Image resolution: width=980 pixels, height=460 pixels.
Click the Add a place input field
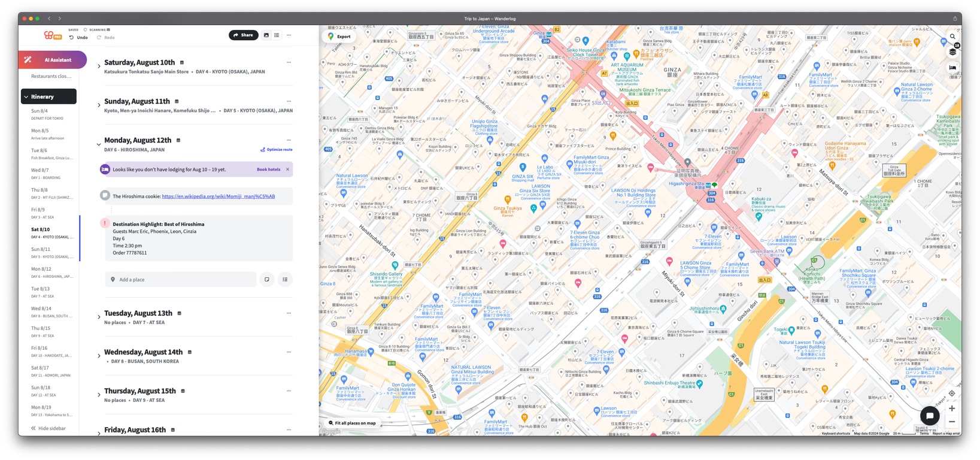(180, 280)
